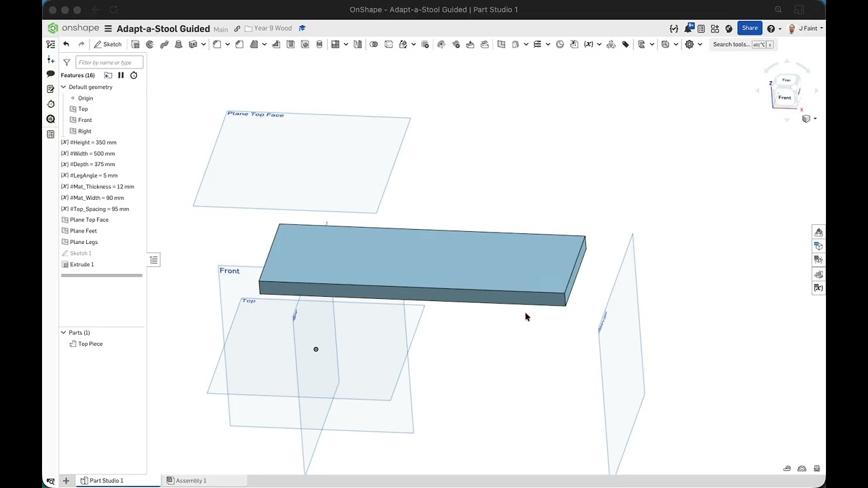The height and width of the screenshot is (488, 868).
Task: Open the App Store icon
Action: coord(715,28)
